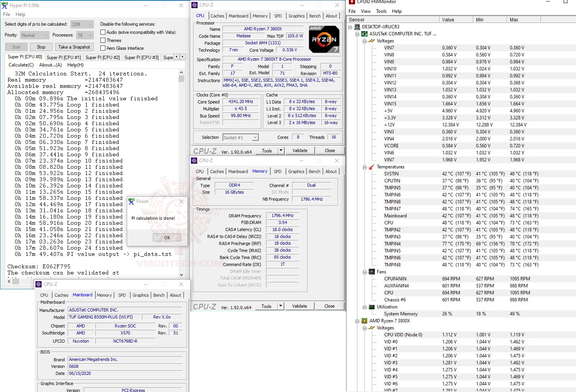This screenshot has height=392, width=576.
Task: Collapse the Utilization tree section
Action: tap(364, 307)
